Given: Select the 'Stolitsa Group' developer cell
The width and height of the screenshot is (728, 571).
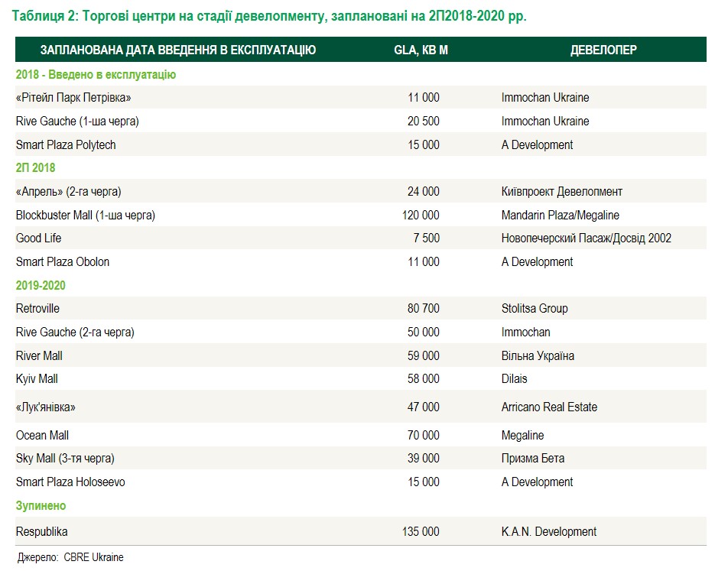Looking at the screenshot, I should click(x=535, y=309).
